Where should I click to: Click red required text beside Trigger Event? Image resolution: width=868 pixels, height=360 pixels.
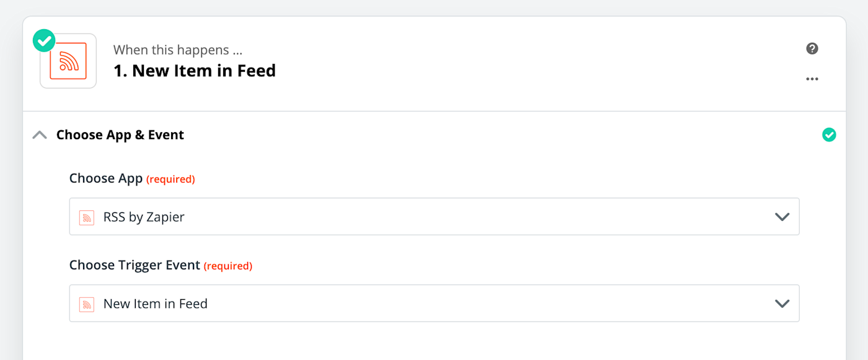tap(228, 266)
